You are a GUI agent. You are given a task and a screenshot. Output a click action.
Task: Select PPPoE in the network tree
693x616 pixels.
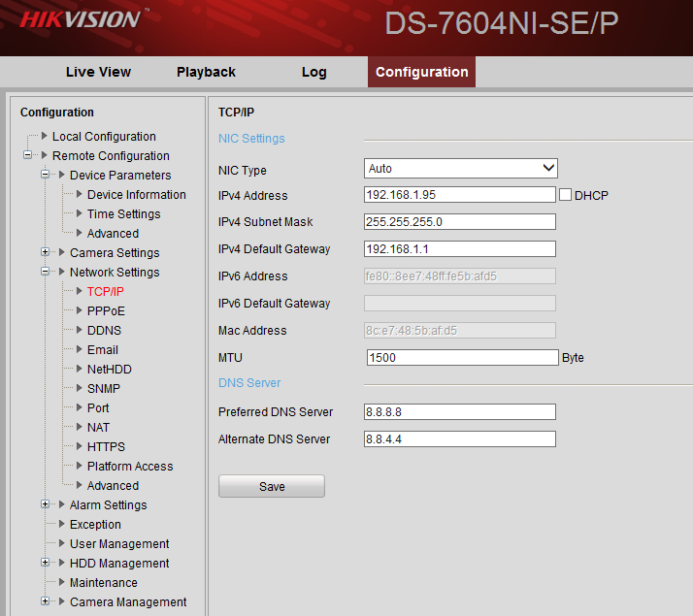(x=106, y=311)
